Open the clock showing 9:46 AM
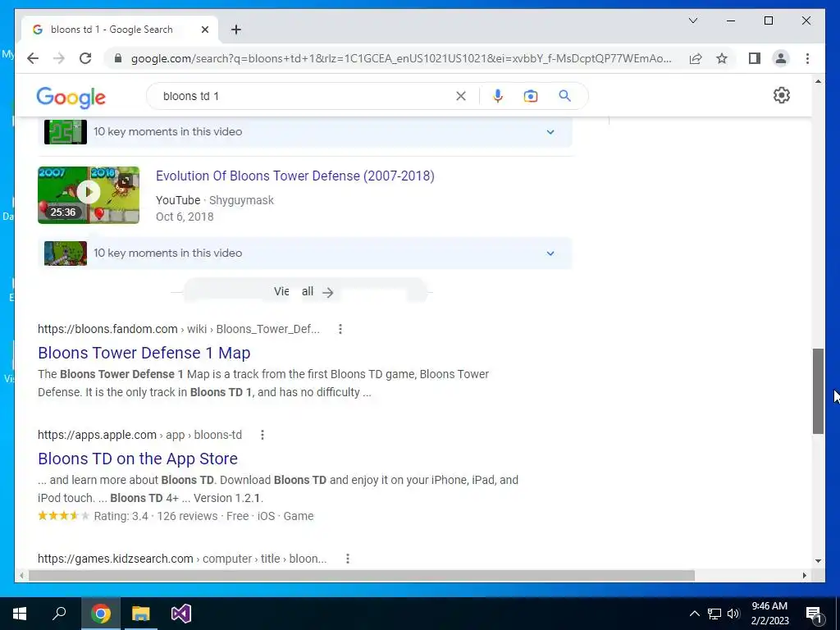 tap(769, 614)
